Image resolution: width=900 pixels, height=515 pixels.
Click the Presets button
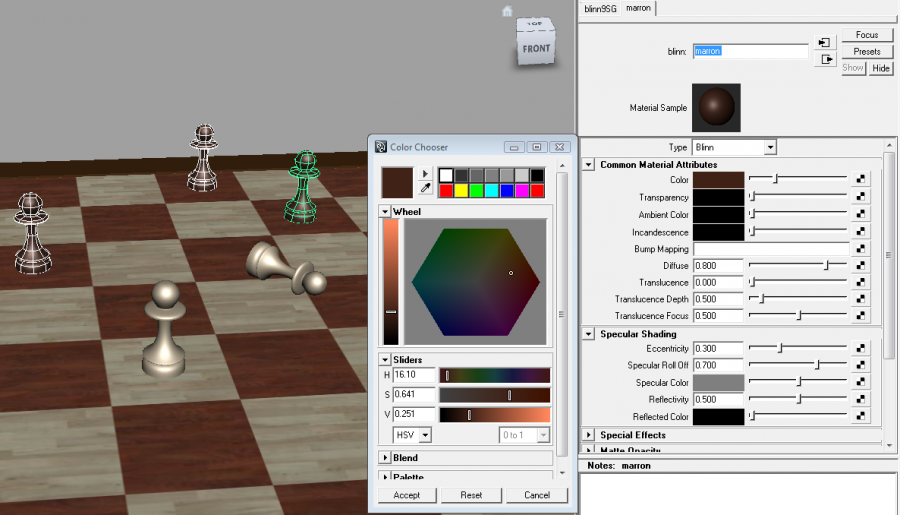pyautogui.click(x=866, y=52)
